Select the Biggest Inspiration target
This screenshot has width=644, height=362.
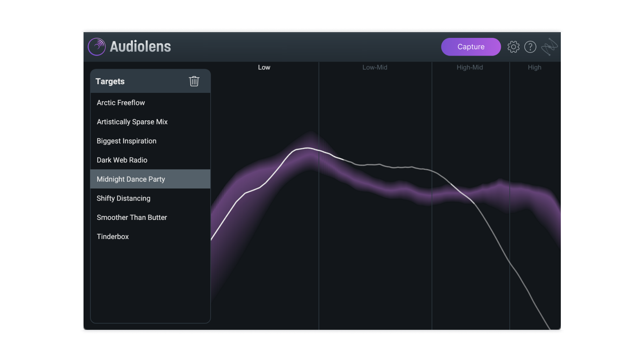126,141
